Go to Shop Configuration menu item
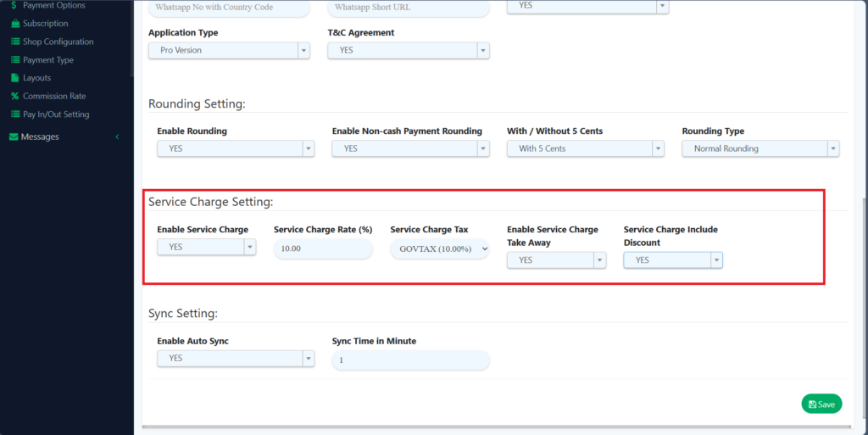 [x=58, y=42]
